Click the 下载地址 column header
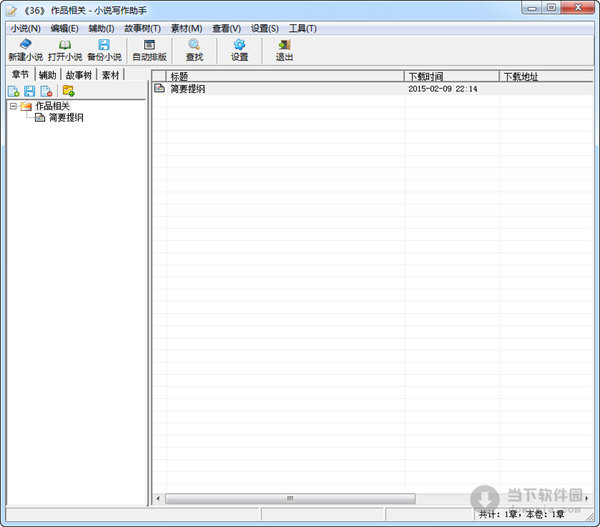Viewport: 600px width, 527px height. pos(546,76)
